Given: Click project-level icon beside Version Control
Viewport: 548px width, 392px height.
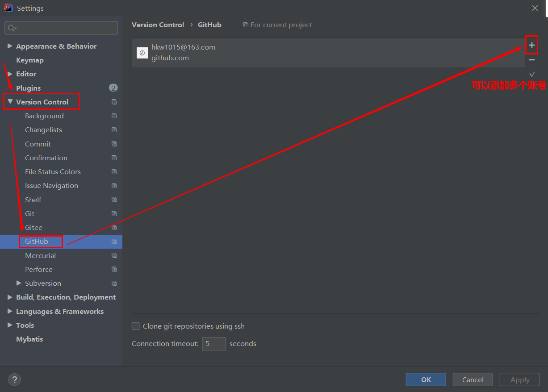Looking at the screenshot, I should click(114, 102).
